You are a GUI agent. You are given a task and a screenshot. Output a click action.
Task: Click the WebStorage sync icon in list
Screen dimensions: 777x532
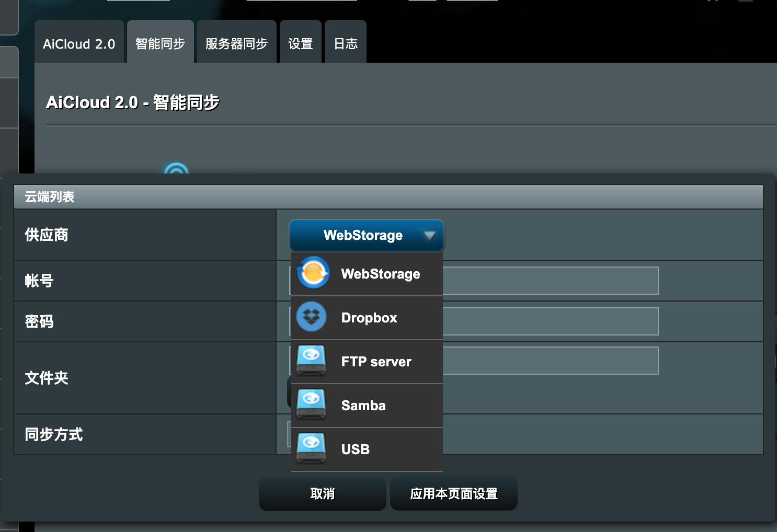click(313, 273)
